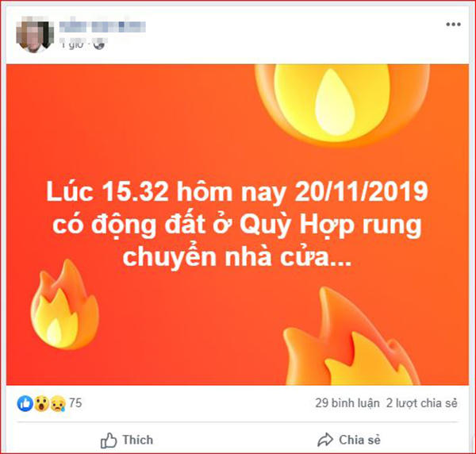Screen dimensions: 476x454
Task: Click the earthquake text in the post
Action: click(237, 224)
